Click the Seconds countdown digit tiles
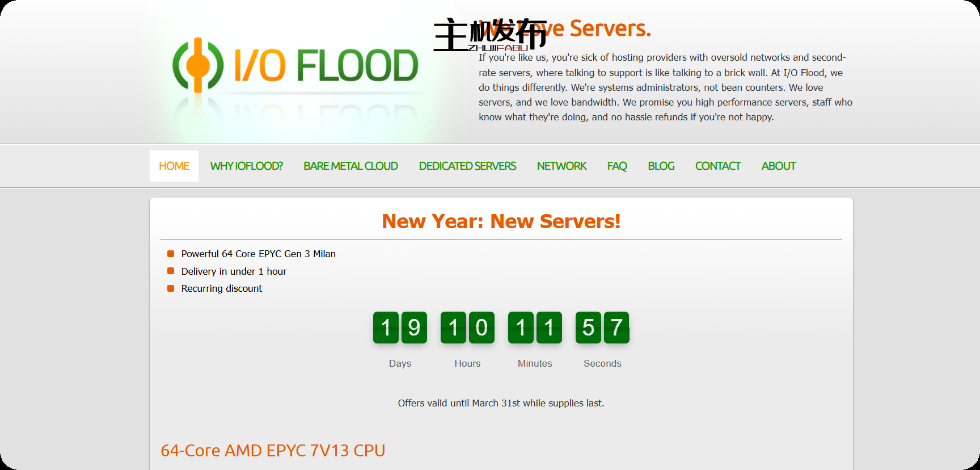Image resolution: width=980 pixels, height=470 pixels. pos(602,328)
